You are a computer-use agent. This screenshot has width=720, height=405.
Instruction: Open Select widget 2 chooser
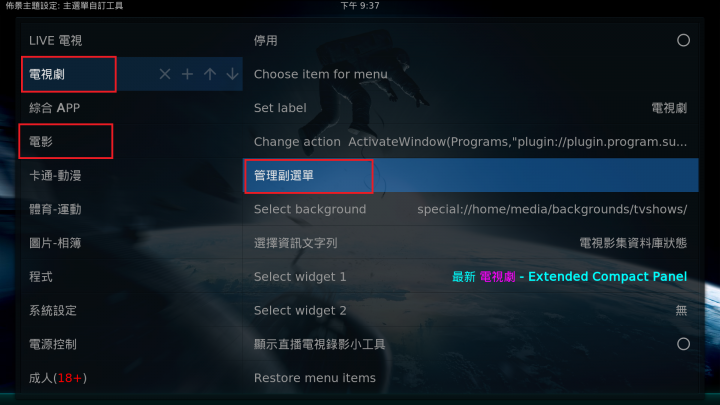(470, 310)
